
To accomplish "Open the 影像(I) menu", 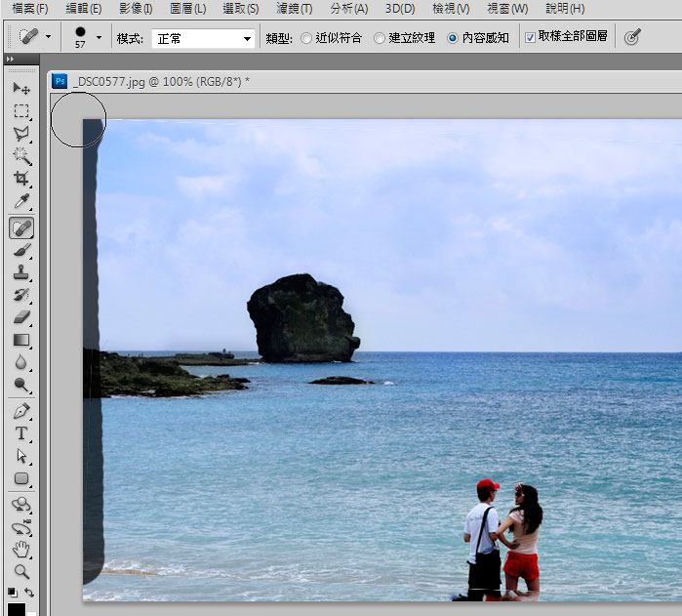I will (136, 8).
